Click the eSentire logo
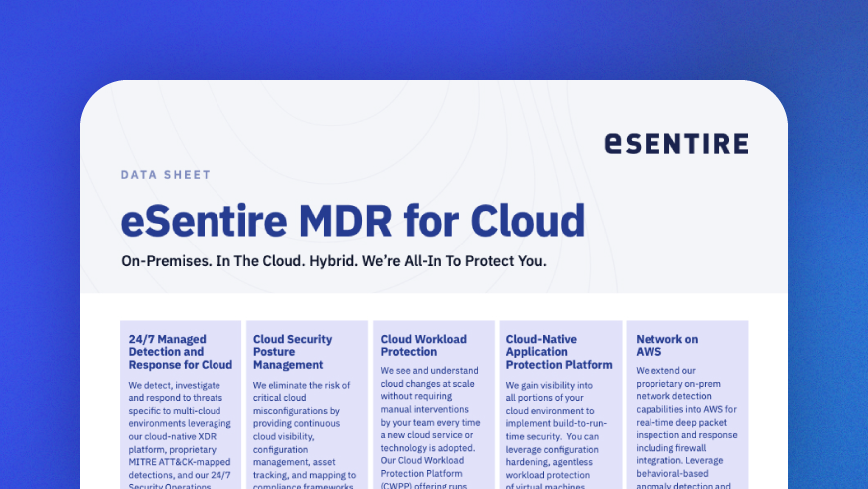 675,144
